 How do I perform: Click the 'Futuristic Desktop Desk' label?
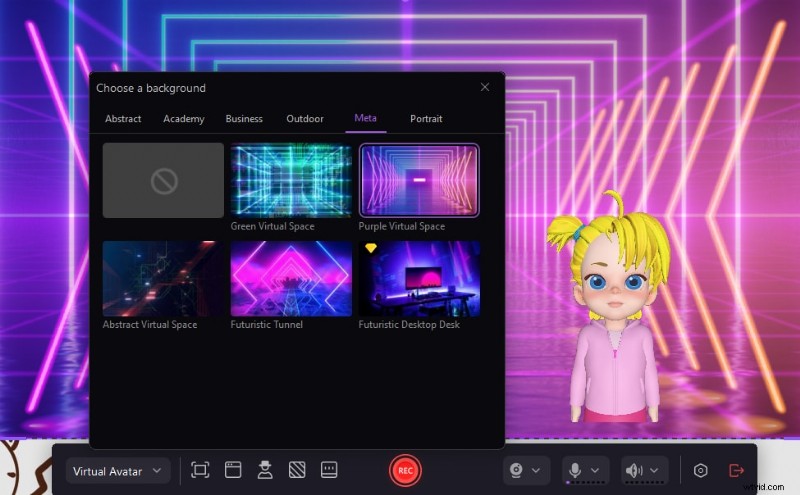click(x=409, y=325)
